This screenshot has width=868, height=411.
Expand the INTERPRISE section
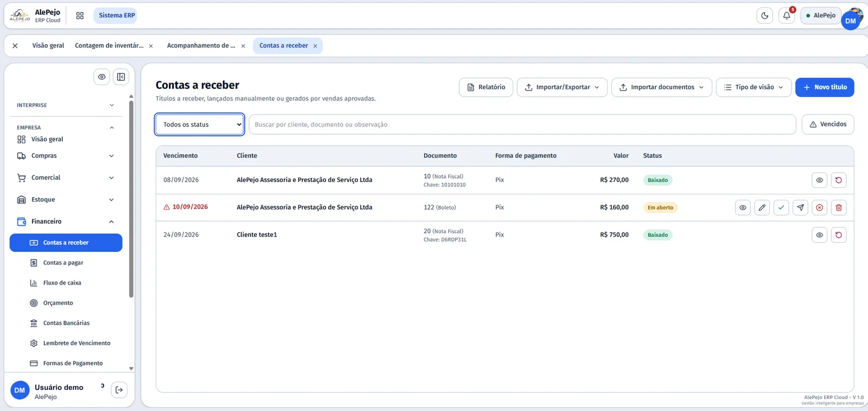66,105
